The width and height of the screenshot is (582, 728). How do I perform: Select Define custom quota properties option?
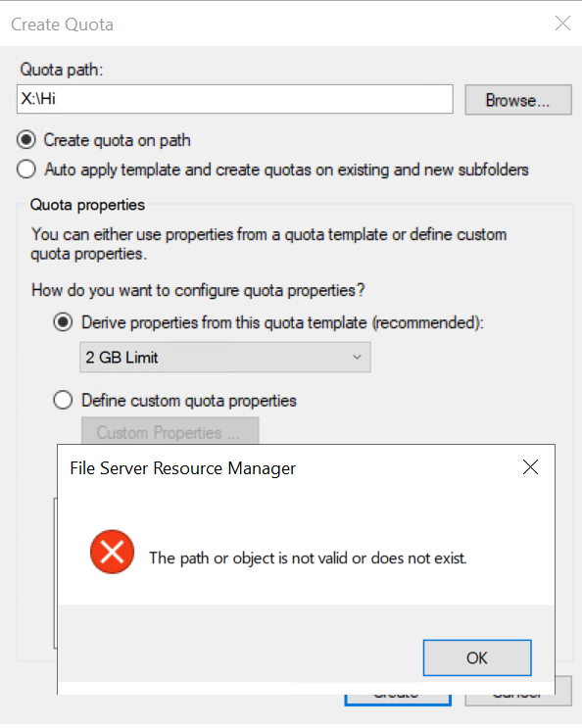[63, 400]
